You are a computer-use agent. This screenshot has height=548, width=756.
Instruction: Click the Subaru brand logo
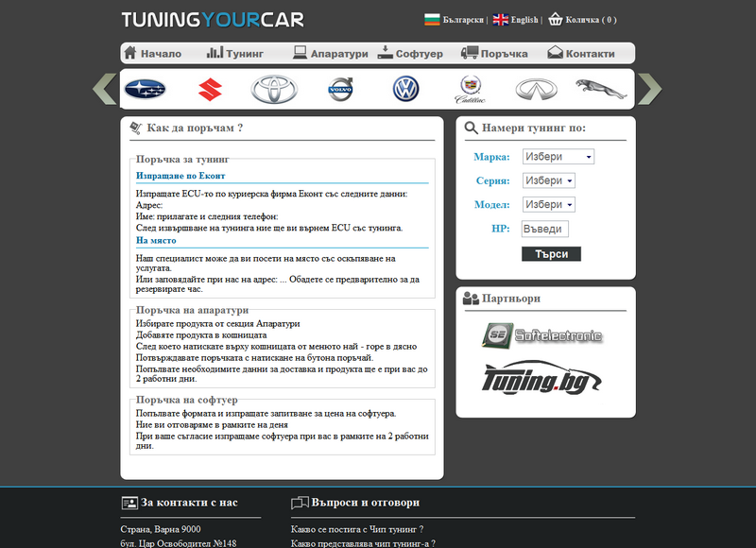(145, 89)
